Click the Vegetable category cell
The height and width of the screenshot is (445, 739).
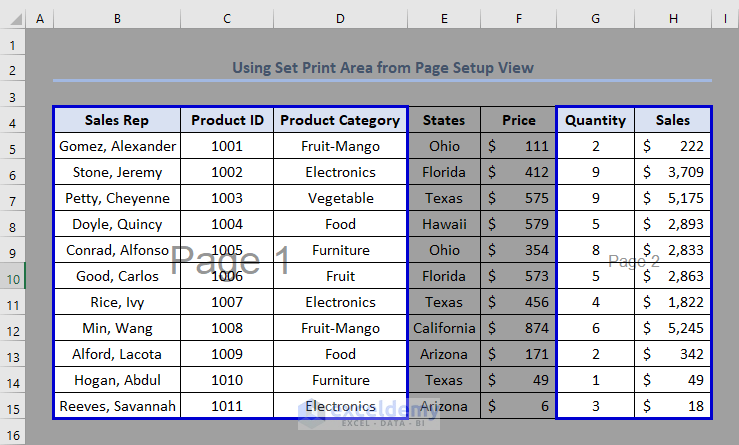pyautogui.click(x=340, y=198)
